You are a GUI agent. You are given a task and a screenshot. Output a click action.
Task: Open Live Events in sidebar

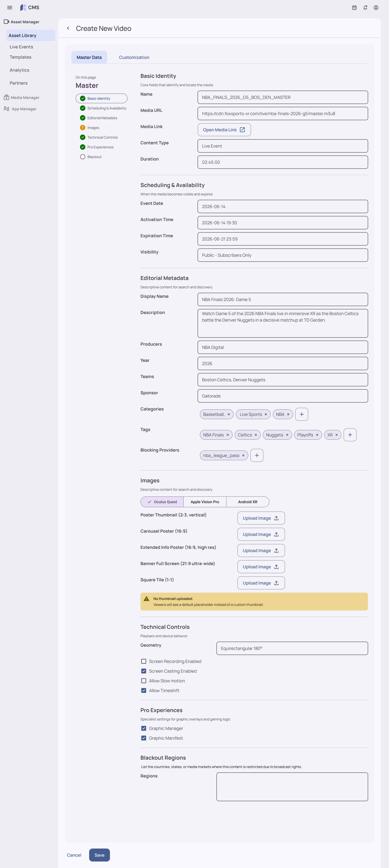pos(21,47)
